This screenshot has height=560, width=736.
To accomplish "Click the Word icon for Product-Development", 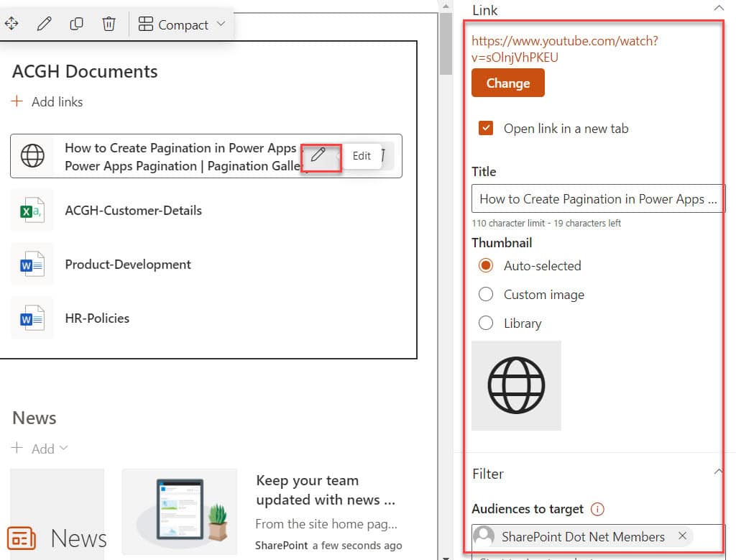I will tap(32, 265).
